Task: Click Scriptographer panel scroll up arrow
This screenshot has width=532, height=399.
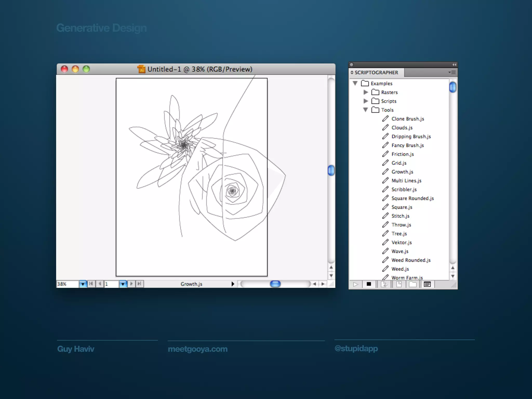Action: click(453, 268)
